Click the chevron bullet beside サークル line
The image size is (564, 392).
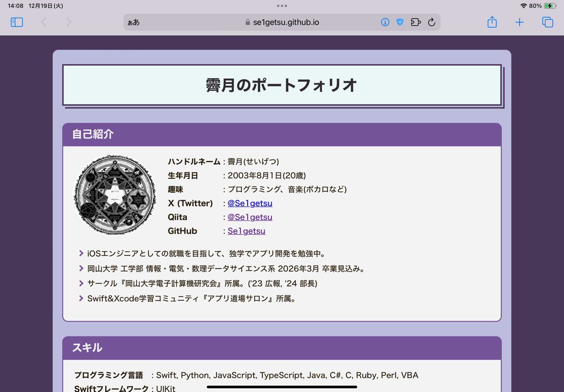(81, 283)
